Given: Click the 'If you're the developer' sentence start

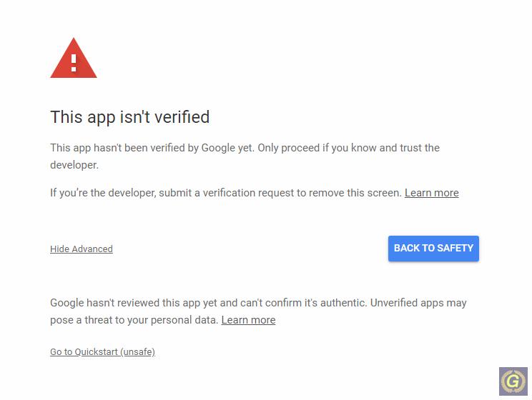Looking at the screenshot, I should (x=103, y=193).
